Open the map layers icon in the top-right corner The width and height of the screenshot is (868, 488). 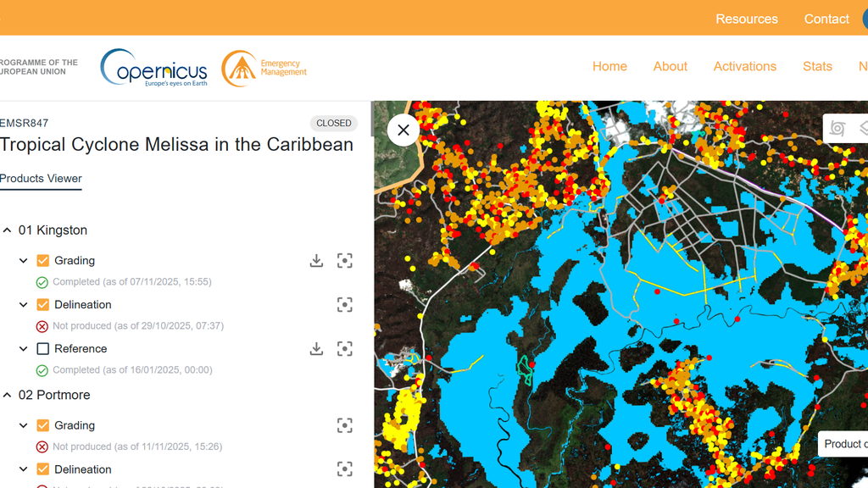click(864, 128)
